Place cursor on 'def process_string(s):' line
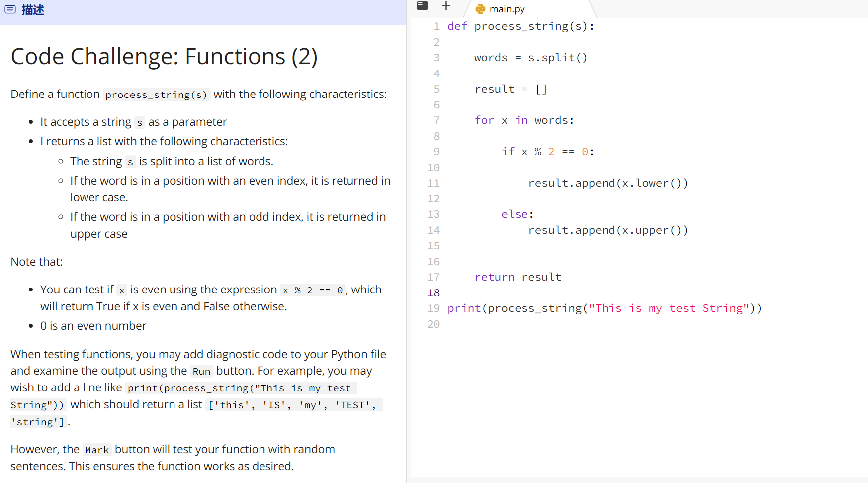 pos(521,26)
